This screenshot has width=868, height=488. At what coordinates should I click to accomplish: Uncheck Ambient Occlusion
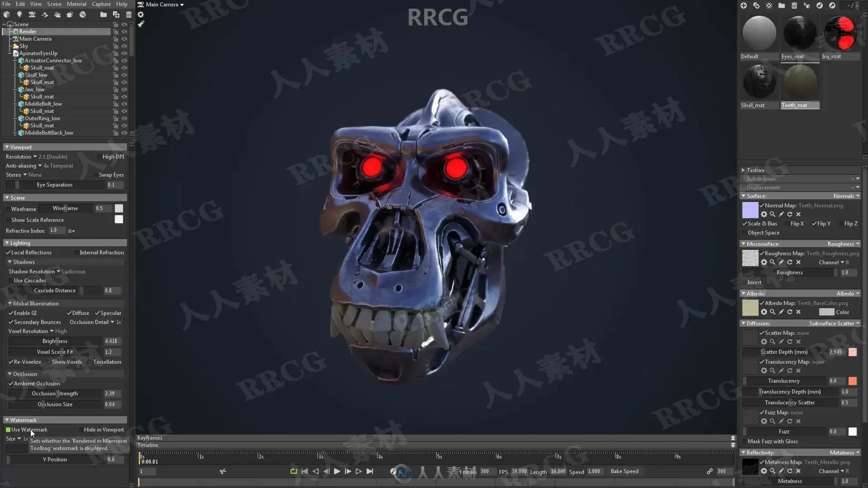pyautogui.click(x=11, y=384)
